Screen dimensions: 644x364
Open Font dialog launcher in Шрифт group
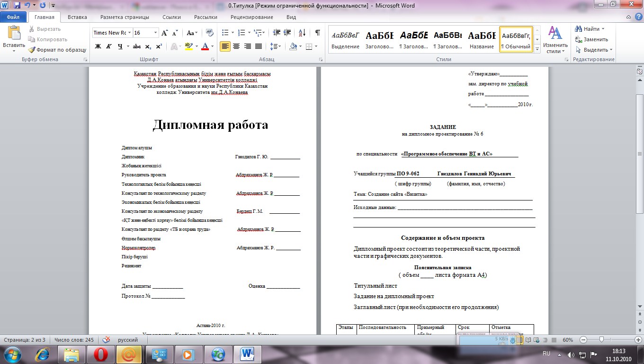(213, 60)
